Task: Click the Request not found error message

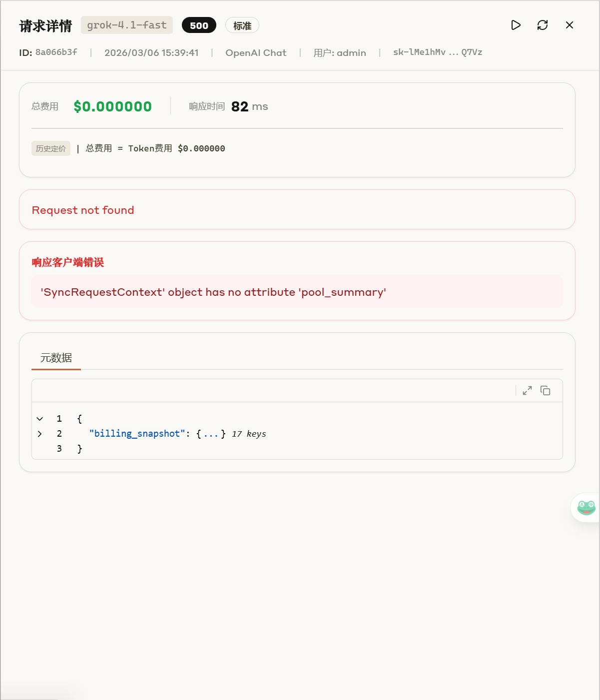Action: (x=83, y=210)
